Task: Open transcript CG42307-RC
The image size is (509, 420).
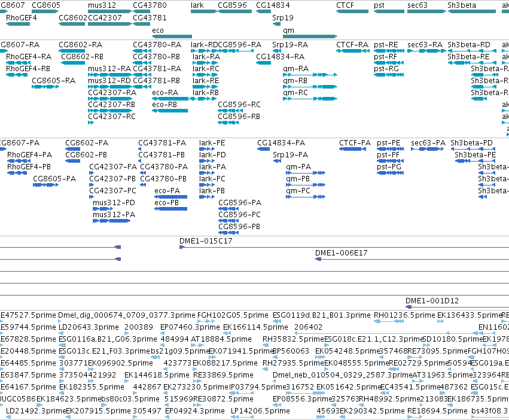Action: pos(112,116)
